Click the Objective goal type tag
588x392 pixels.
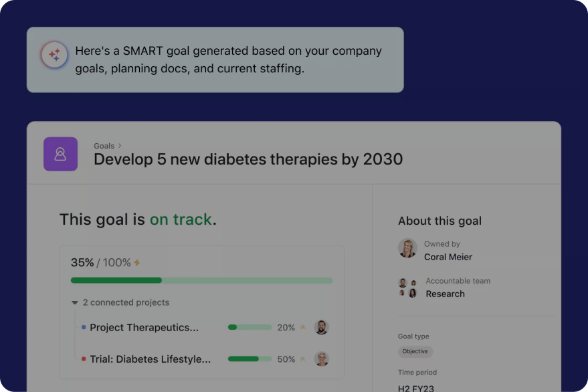415,351
